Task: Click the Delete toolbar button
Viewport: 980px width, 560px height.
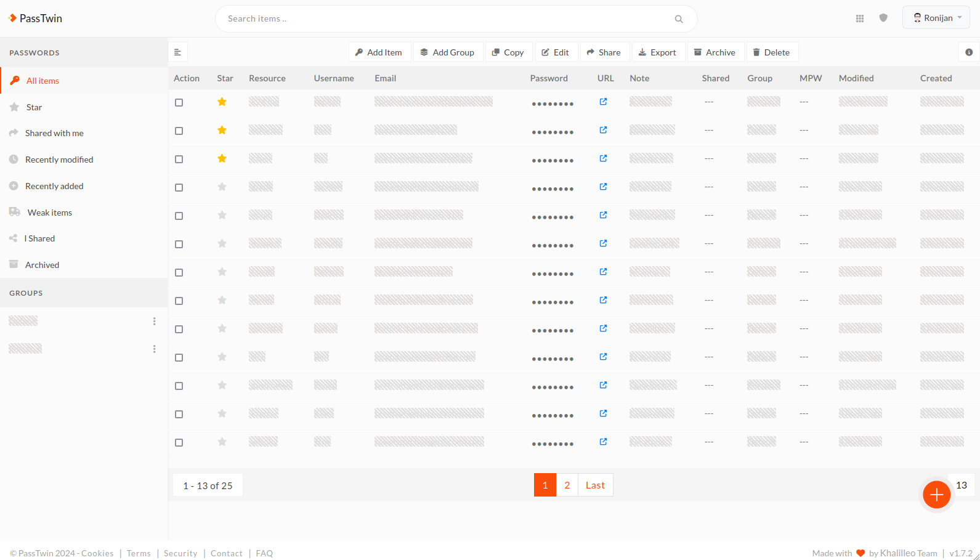Action: coord(772,52)
